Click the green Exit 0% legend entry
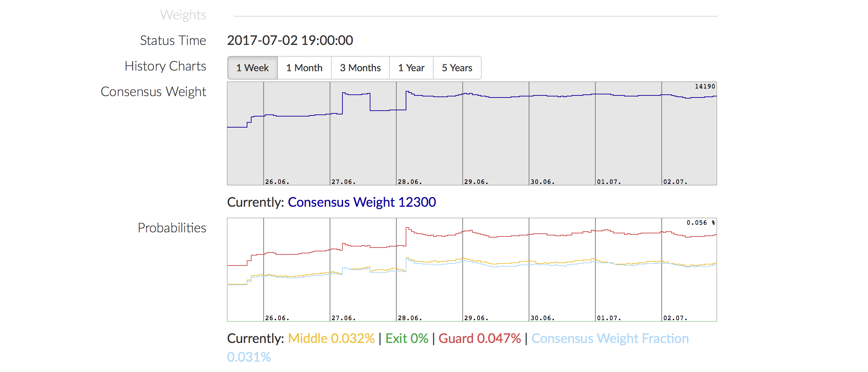 click(x=407, y=338)
